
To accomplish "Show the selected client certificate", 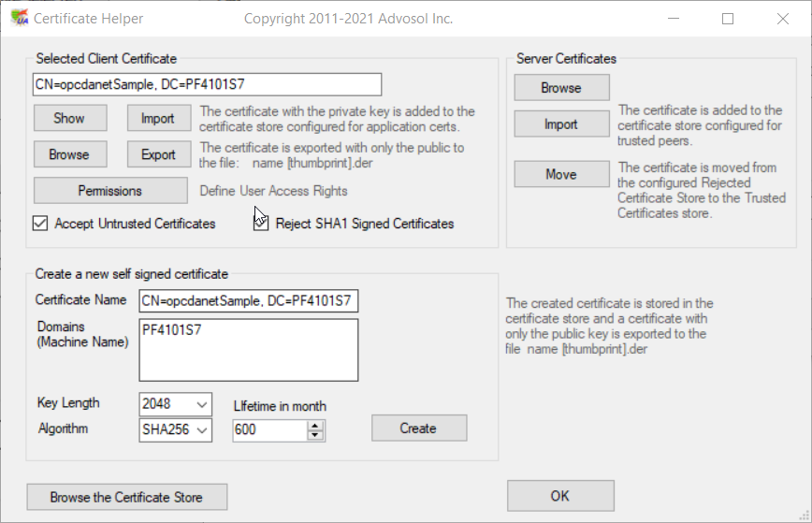I will point(70,118).
